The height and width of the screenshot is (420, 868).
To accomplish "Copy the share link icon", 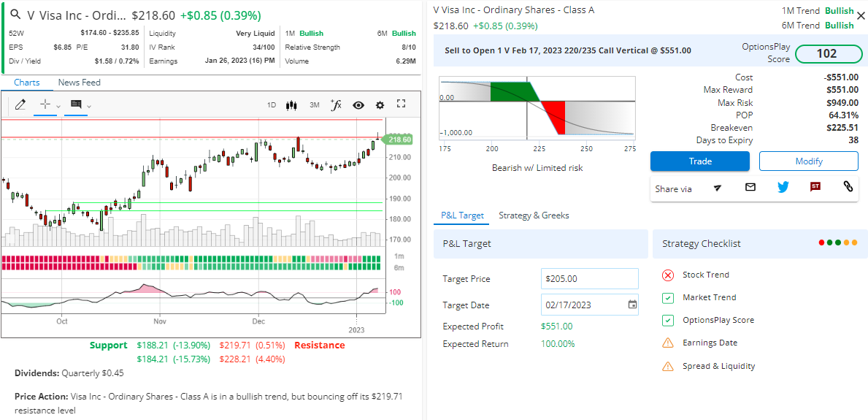I will pos(848,187).
